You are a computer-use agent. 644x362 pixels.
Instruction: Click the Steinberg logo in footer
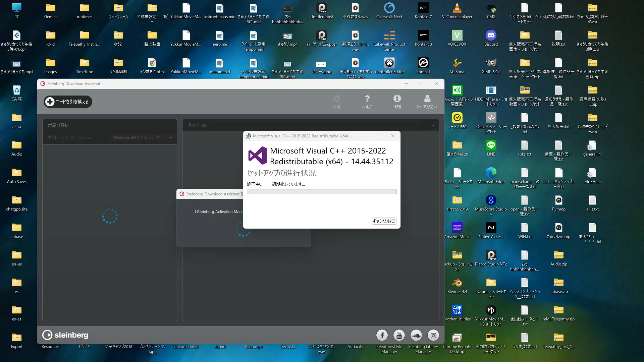tap(65, 335)
